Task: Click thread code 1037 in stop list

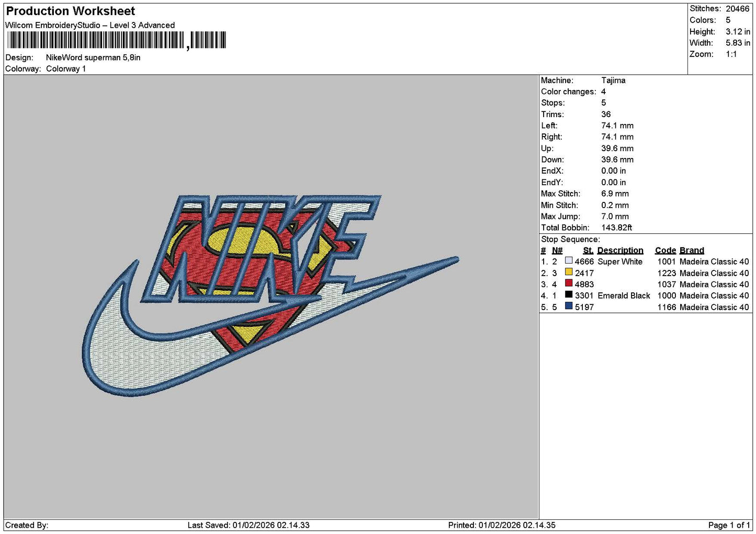Action: tap(667, 285)
